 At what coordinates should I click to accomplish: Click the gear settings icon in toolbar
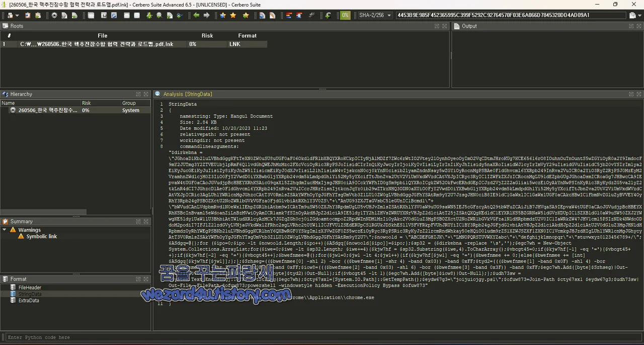pyautogui.click(x=54, y=15)
